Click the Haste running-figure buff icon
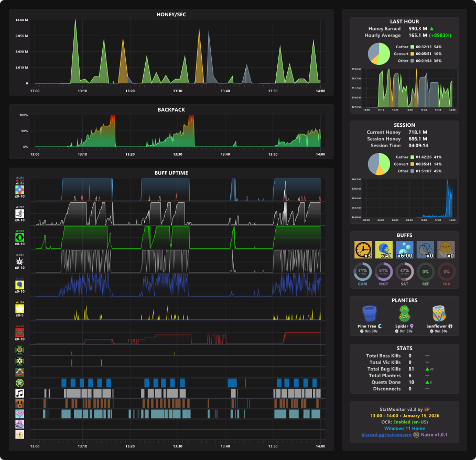Screen dimensions: 476x460 [20, 214]
